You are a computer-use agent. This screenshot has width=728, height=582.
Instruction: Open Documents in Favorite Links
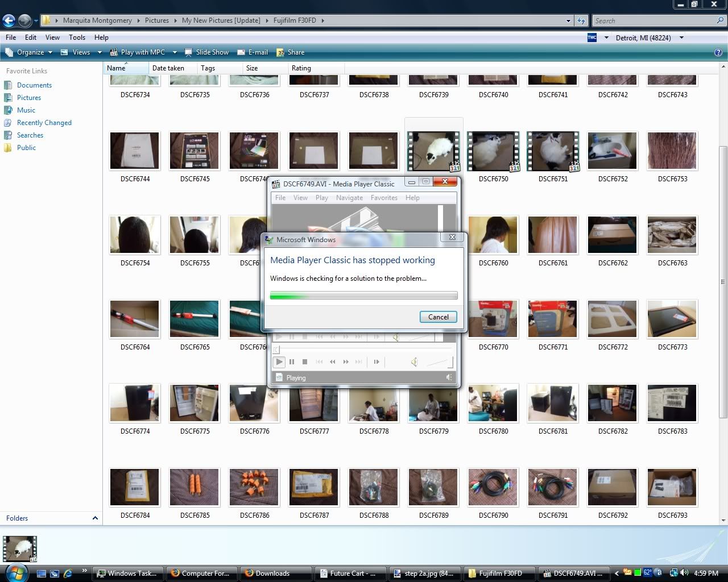pos(34,85)
